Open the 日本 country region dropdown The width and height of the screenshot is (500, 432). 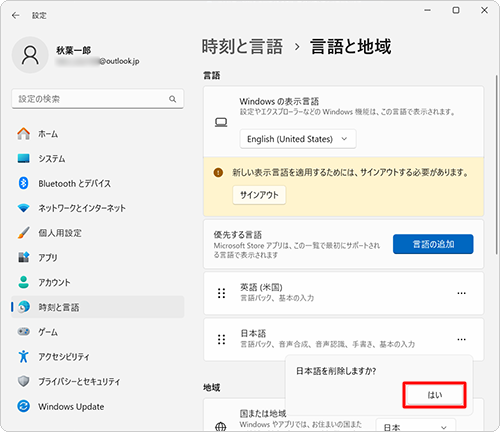415,425
